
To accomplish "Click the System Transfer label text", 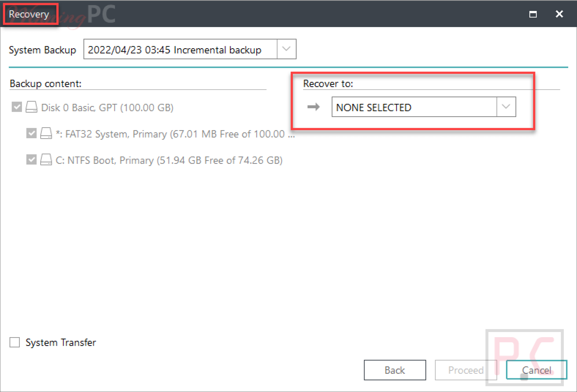I will pos(61,342).
